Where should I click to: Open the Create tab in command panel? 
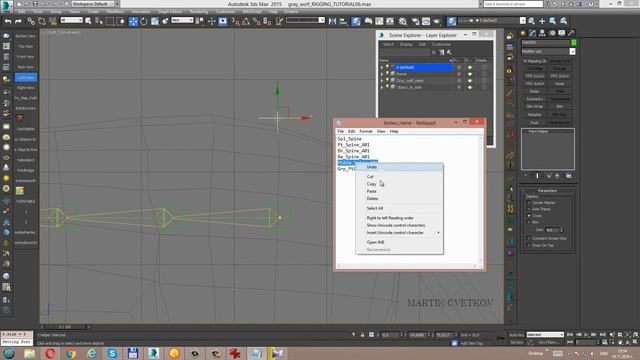point(523,33)
